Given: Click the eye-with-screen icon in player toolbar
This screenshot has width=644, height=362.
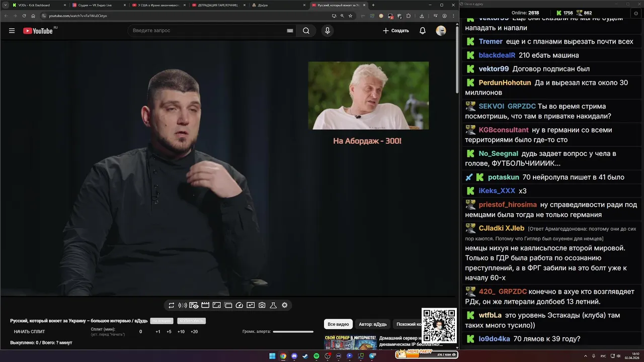Looking at the screenshot, I should point(194,305).
